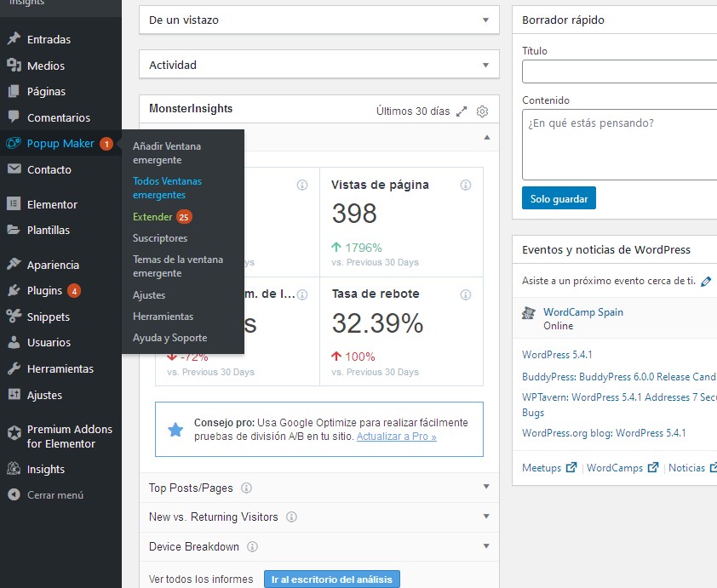Click the Popup Maker notification badge
Viewport: 717px width, 588px height.
(106, 144)
